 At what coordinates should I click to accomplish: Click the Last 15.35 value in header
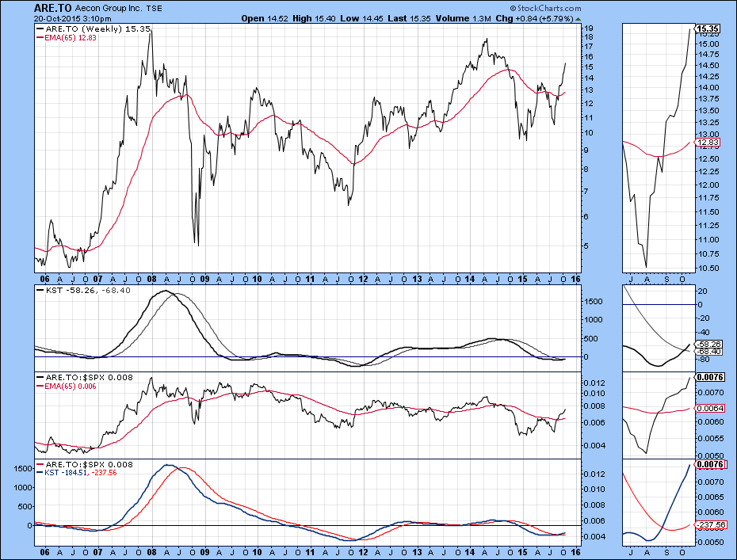point(410,18)
